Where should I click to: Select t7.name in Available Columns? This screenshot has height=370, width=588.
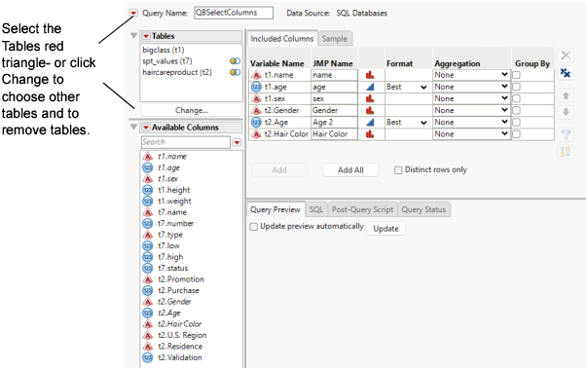171,212
